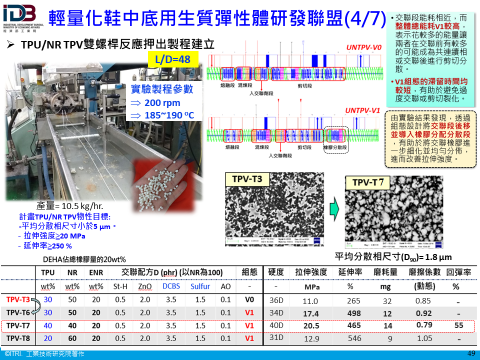
Task: Click the teal notes box at top right
Action: (x=431, y=59)
